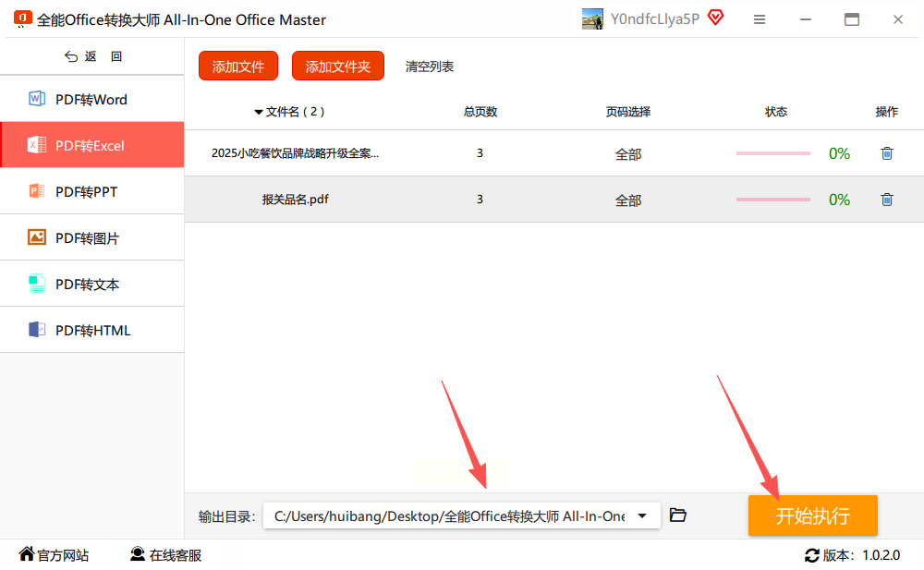924x570 pixels.
Task: Go back using the 返回 label
Action: [103, 56]
